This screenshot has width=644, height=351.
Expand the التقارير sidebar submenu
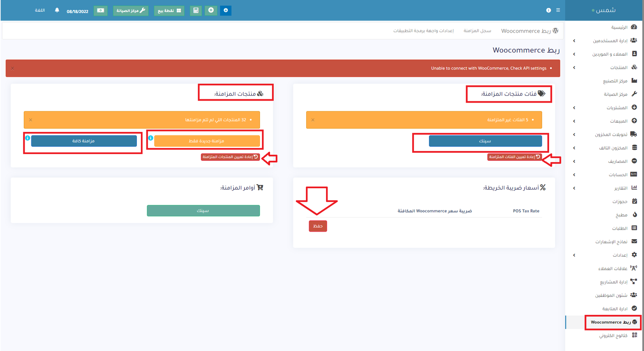(x=574, y=188)
